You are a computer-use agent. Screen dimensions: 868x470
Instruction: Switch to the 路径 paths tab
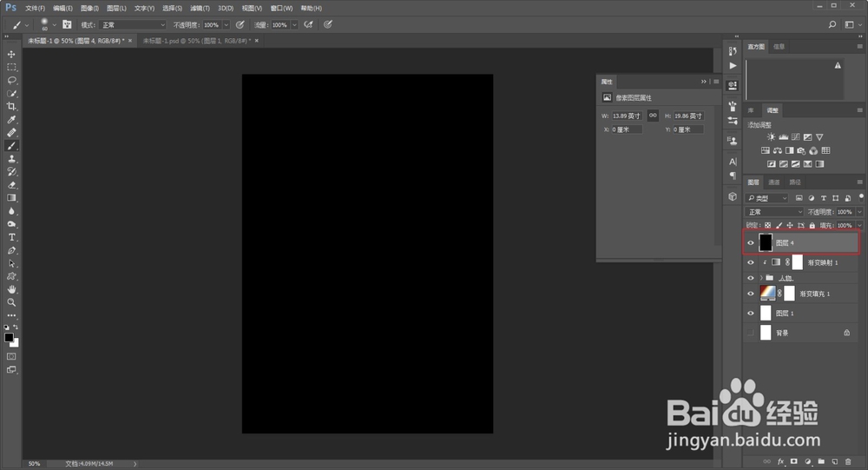click(795, 182)
